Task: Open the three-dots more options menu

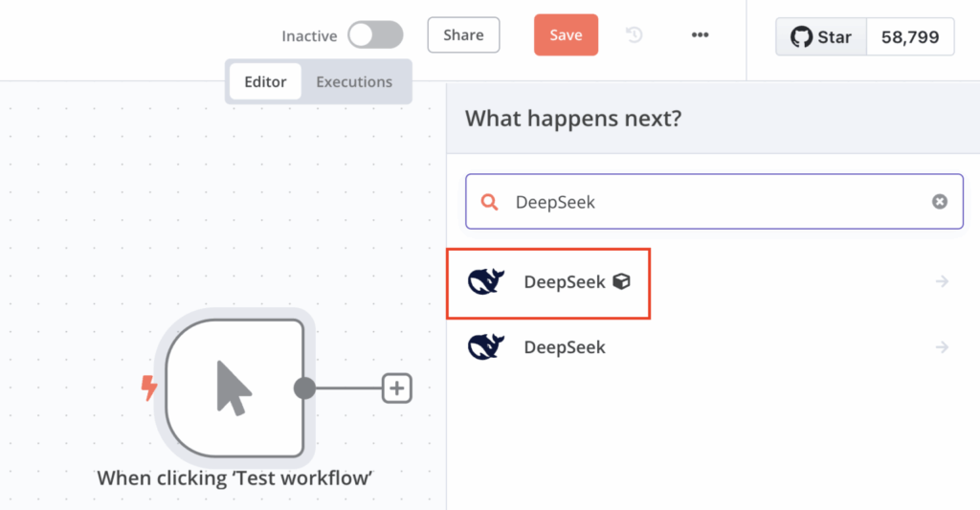Action: click(x=700, y=35)
